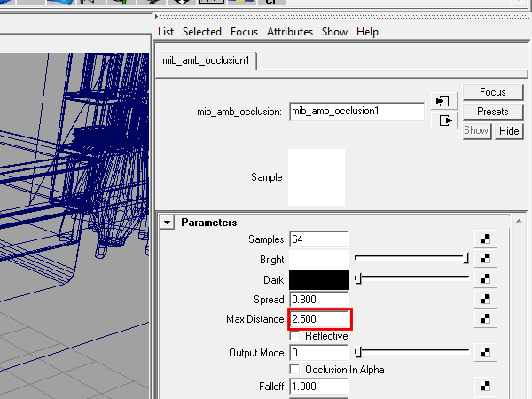Click the Bright color swatch
Image resolution: width=532 pixels, height=399 pixels.
[319, 260]
